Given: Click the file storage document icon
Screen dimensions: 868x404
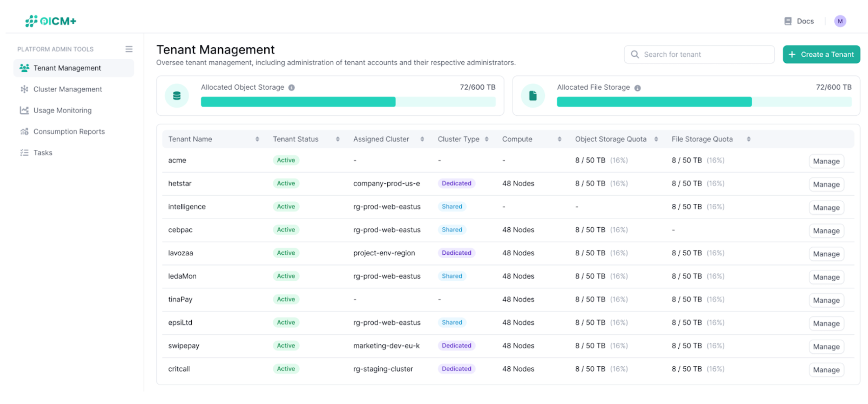Looking at the screenshot, I should tap(533, 95).
